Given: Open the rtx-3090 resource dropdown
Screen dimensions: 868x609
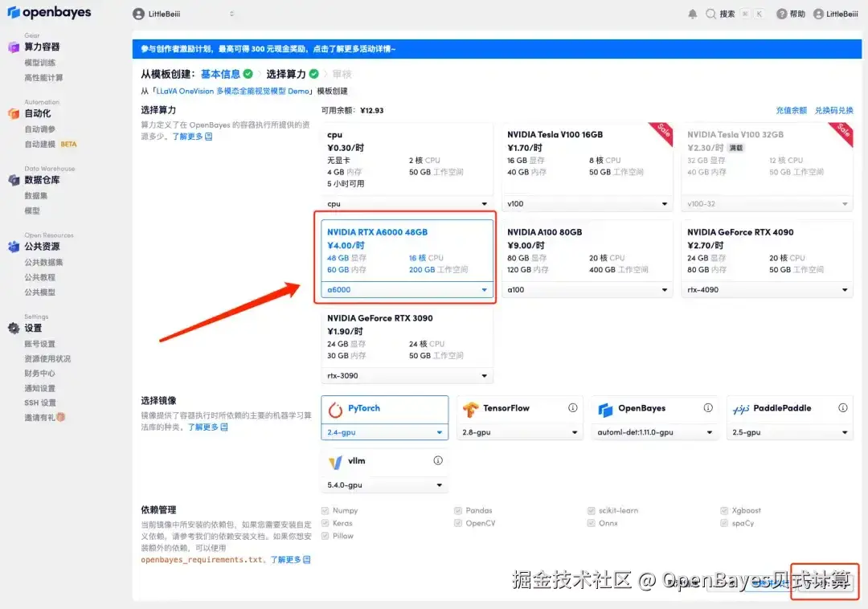Looking at the screenshot, I should 407,375.
